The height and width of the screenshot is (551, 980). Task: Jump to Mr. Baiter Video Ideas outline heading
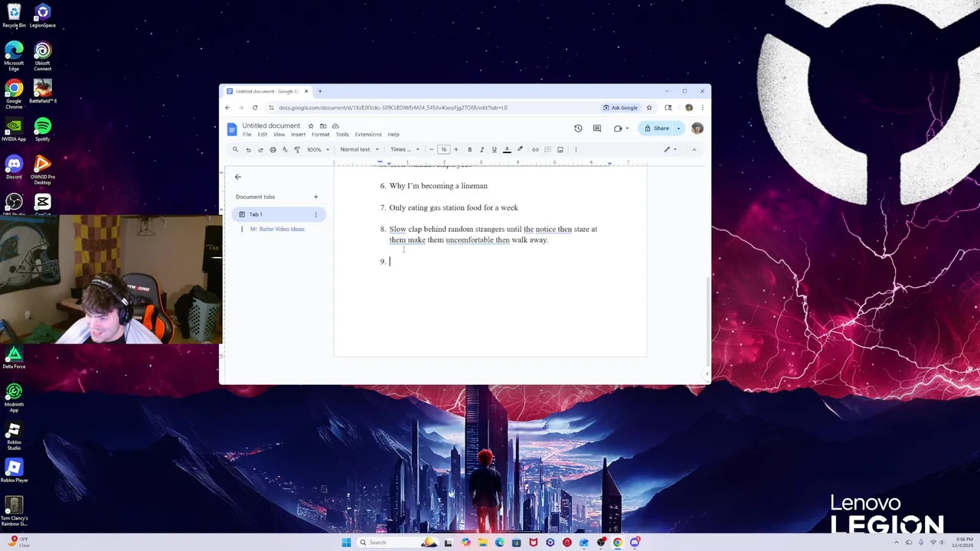[277, 229]
